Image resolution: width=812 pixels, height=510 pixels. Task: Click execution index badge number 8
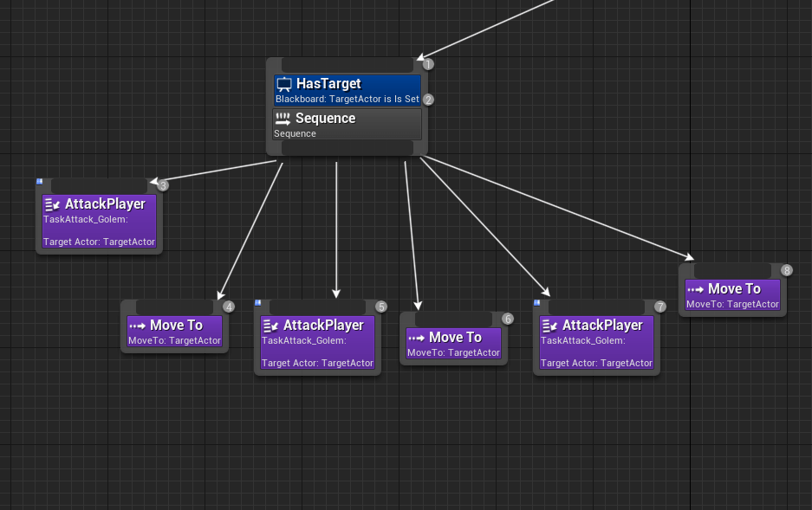[787, 270]
